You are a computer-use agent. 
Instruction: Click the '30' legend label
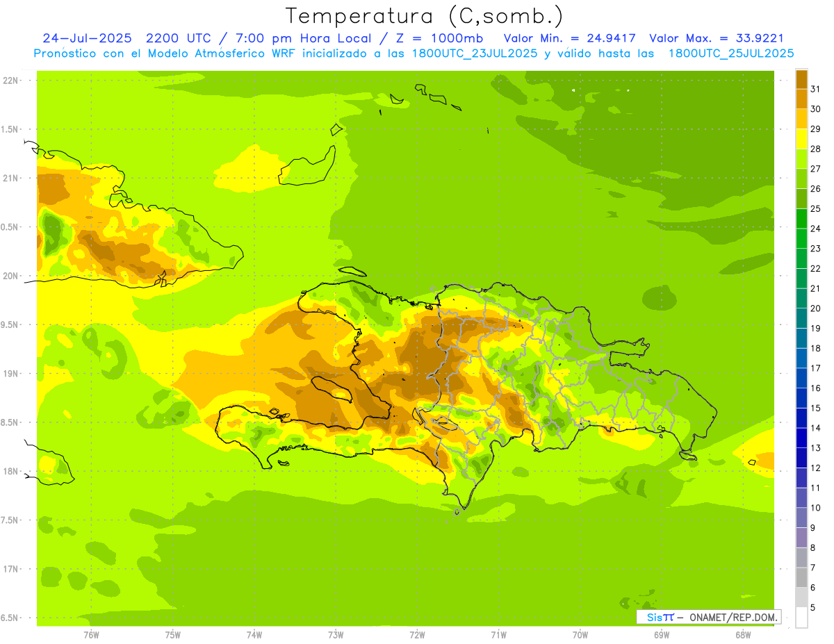tap(816, 109)
